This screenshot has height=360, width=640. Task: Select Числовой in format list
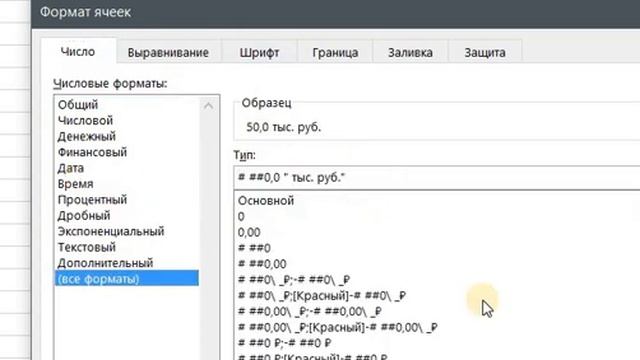85,120
